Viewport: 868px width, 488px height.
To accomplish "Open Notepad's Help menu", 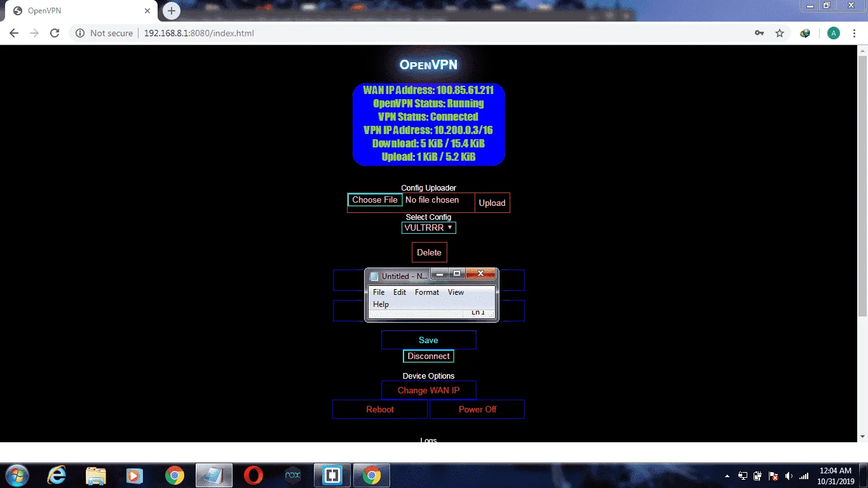I will coord(381,304).
